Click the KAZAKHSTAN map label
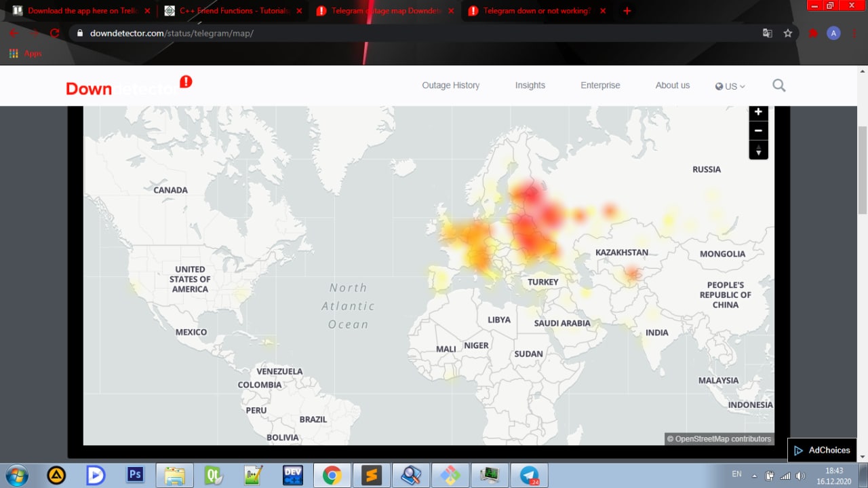Screen dimensions: 868x488 [x=622, y=252]
